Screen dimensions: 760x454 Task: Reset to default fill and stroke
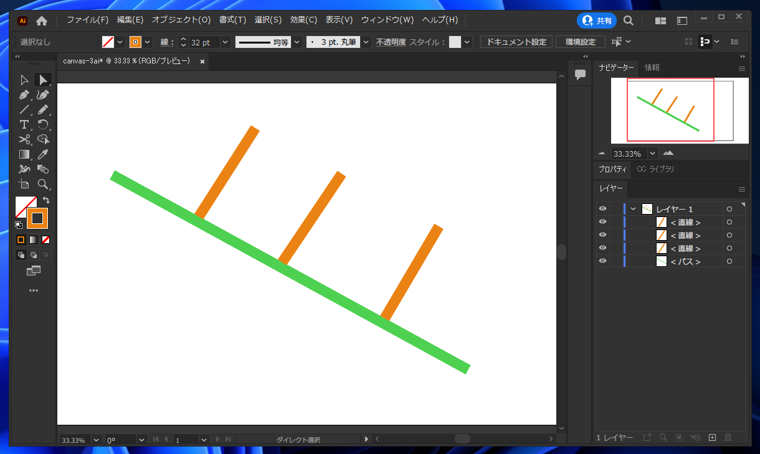point(19,225)
